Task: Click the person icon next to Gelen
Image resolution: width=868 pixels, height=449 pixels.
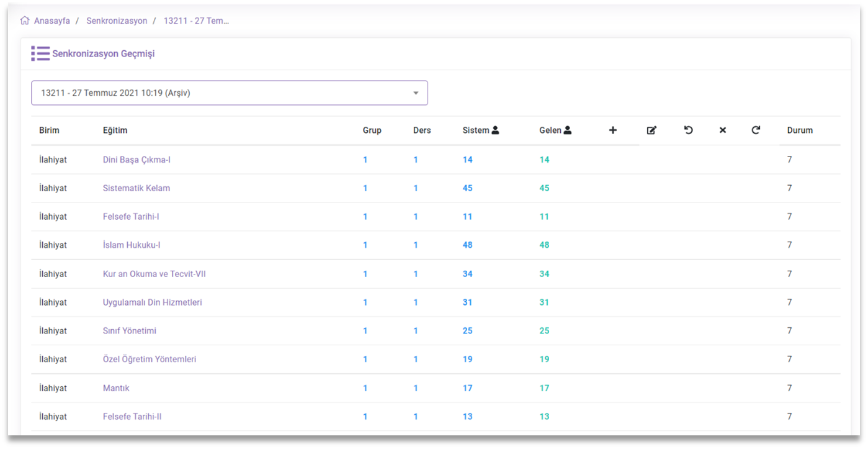Action: tap(567, 130)
